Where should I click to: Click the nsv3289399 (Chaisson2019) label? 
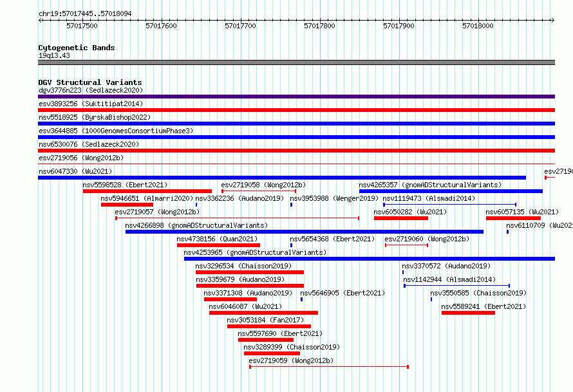click(x=292, y=347)
